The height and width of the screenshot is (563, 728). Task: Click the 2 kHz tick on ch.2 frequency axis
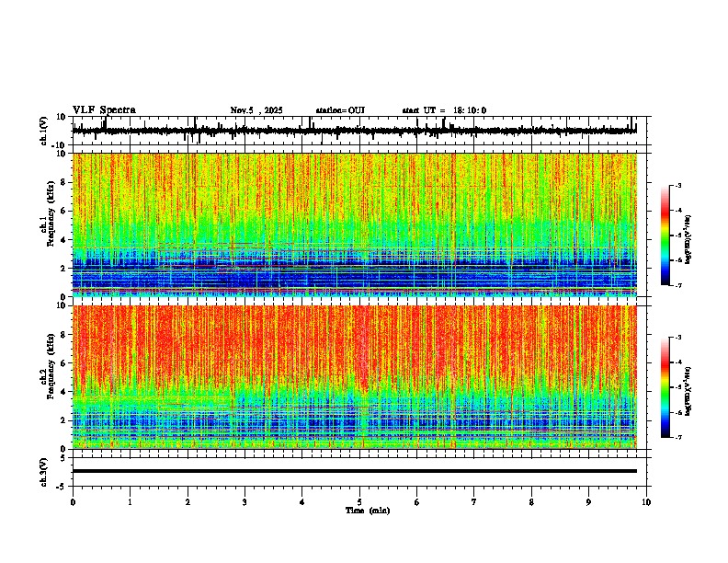(64, 419)
